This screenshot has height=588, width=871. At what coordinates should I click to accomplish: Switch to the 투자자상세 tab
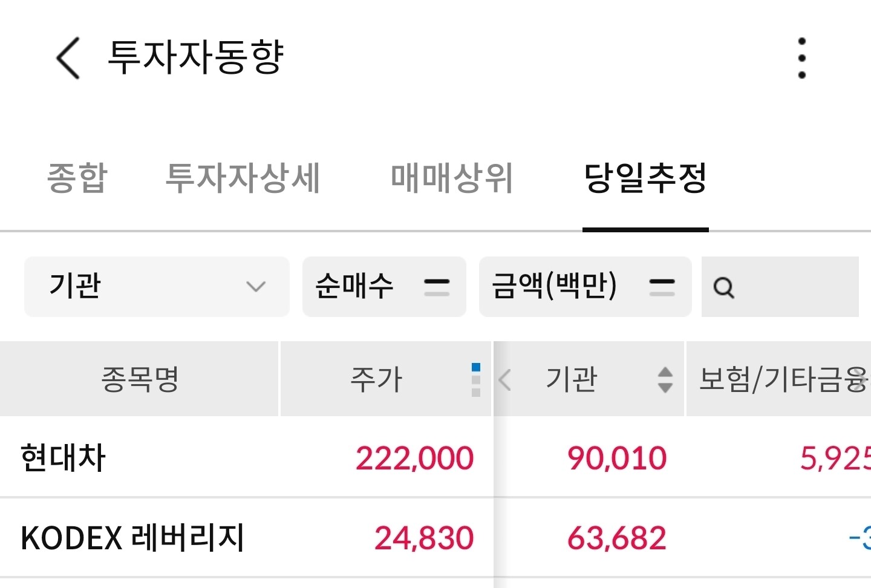click(x=243, y=178)
